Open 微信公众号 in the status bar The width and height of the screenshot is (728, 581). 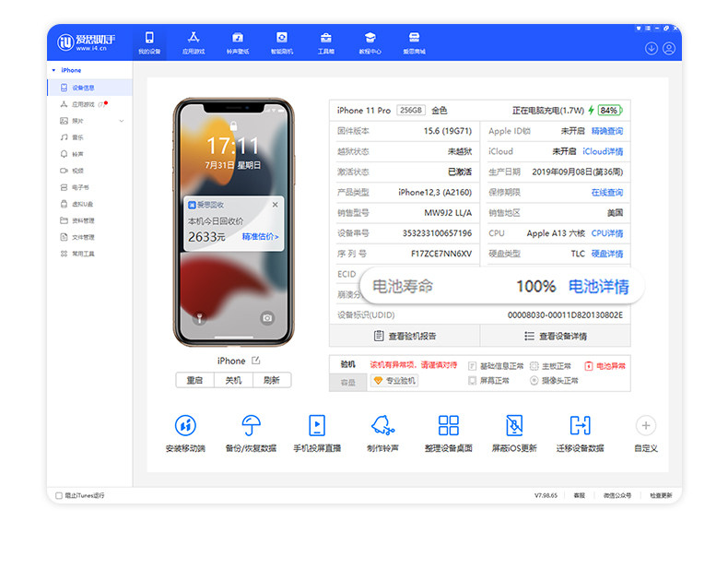click(617, 495)
